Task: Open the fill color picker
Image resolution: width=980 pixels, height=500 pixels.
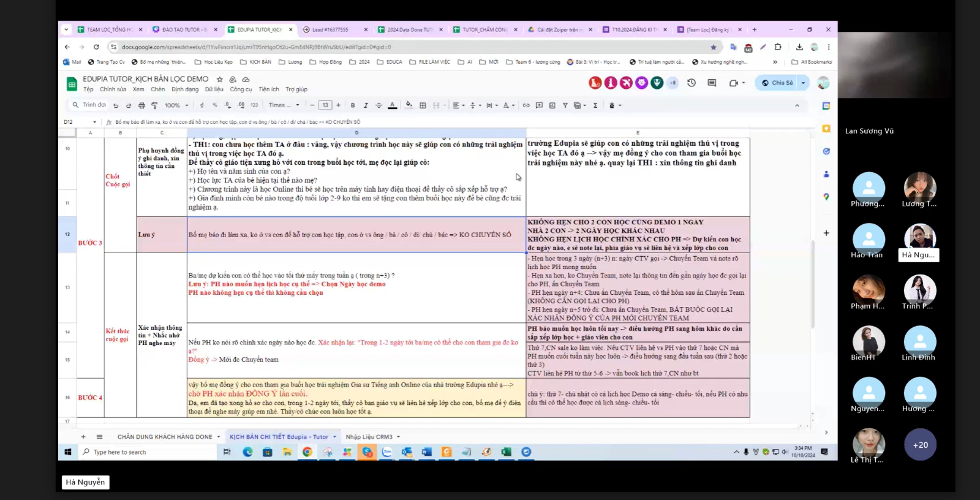Action: pos(409,105)
